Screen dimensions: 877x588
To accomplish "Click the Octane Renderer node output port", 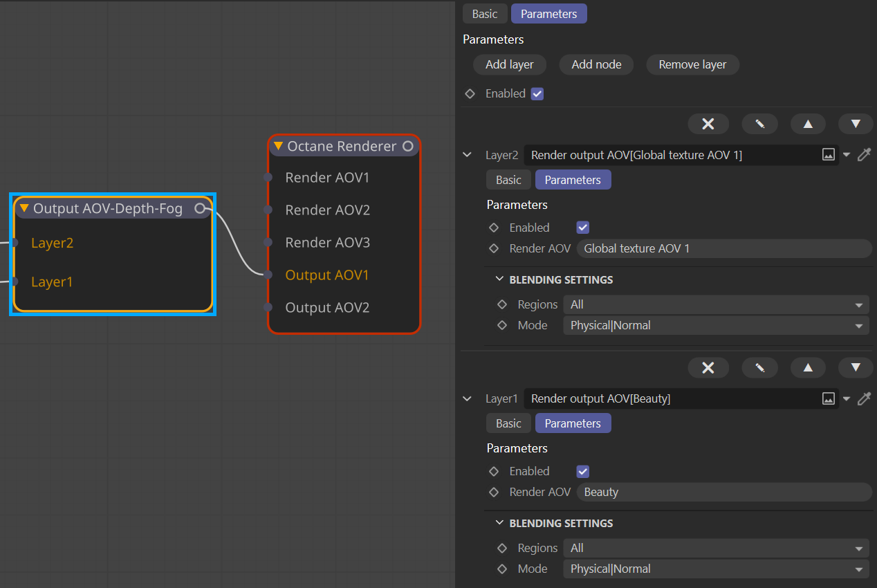I will 408,146.
